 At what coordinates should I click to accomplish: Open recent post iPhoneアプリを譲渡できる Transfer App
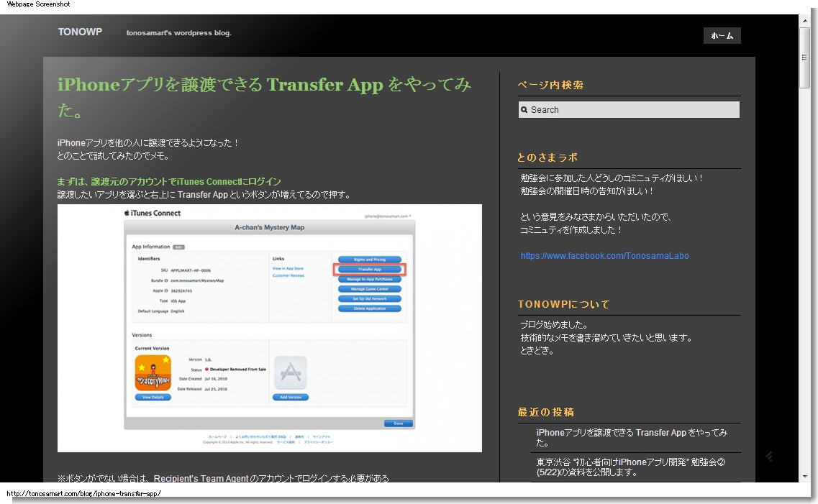(631, 437)
